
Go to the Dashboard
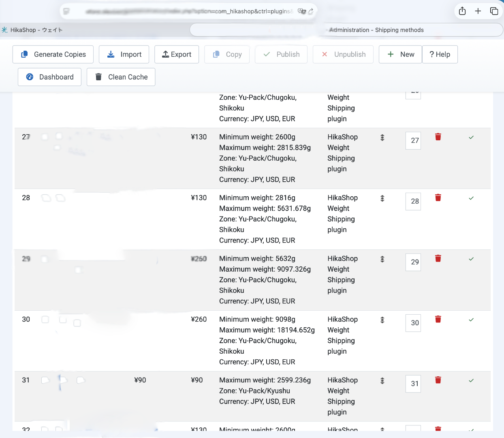click(49, 77)
